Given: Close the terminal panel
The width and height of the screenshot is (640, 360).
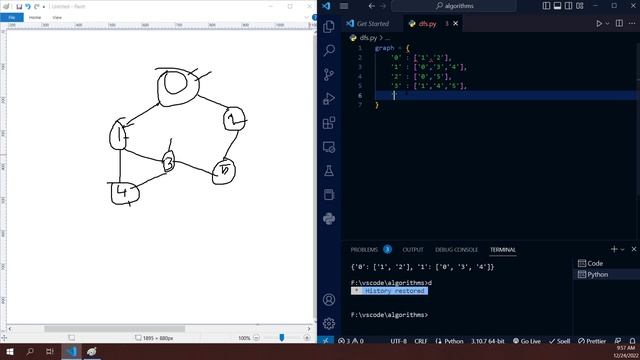Looking at the screenshot, I should tap(634, 249).
